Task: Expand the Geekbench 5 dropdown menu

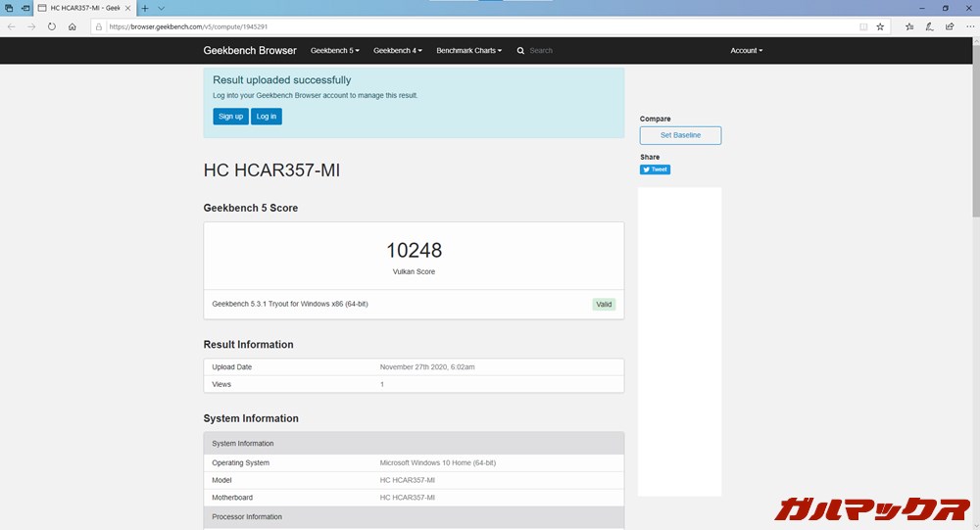Action: coord(334,50)
